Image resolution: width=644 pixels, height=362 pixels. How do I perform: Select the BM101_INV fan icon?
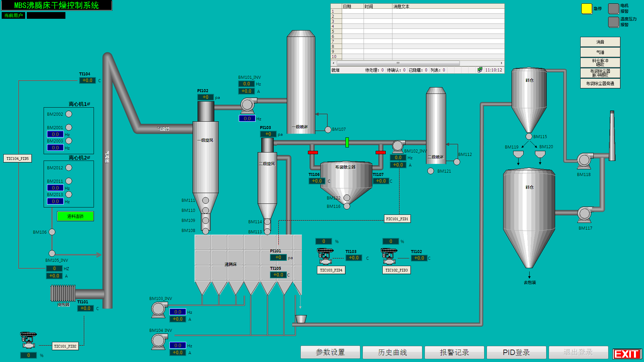point(248,105)
